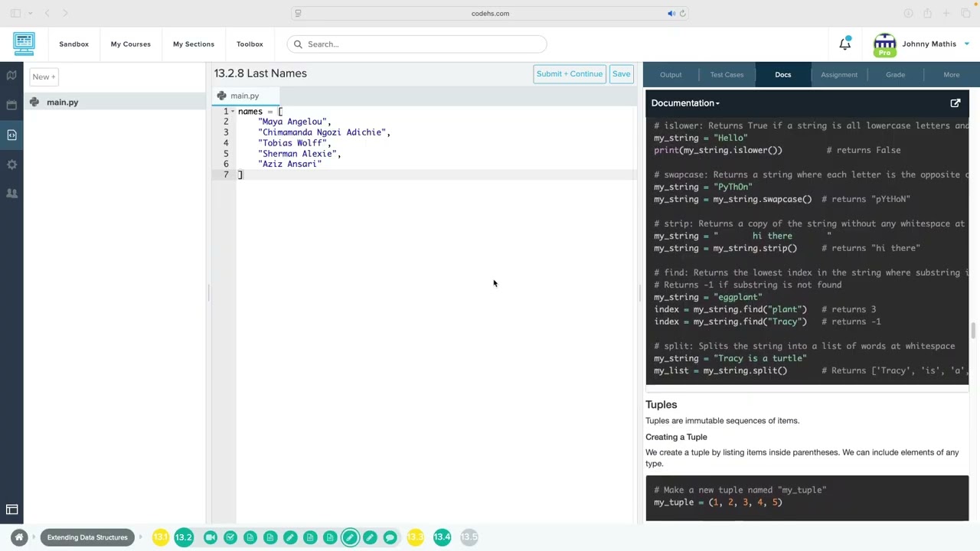The width and height of the screenshot is (980, 551).
Task: Go back in browser history
Action: click(47, 13)
